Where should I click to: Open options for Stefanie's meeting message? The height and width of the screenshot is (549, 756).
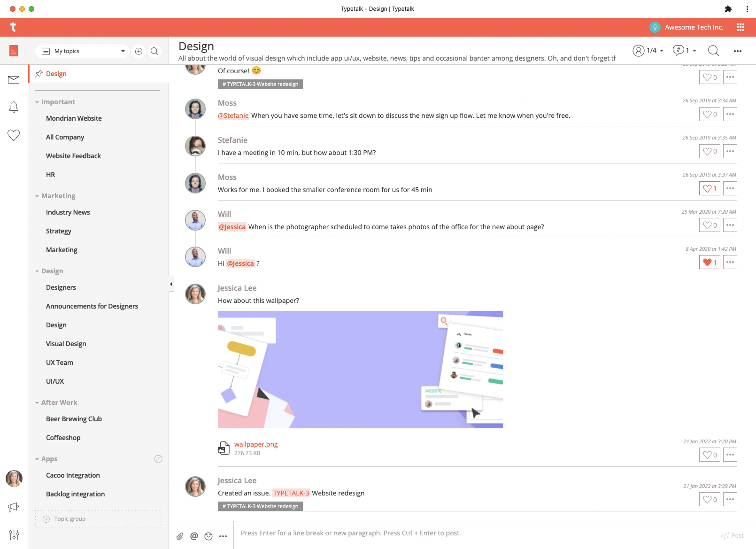730,151
